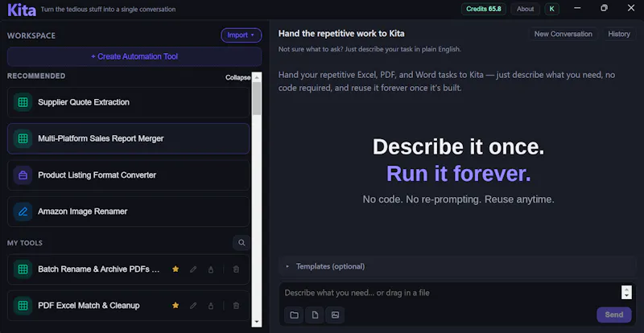
Task: Start a New Conversation
Action: point(563,34)
